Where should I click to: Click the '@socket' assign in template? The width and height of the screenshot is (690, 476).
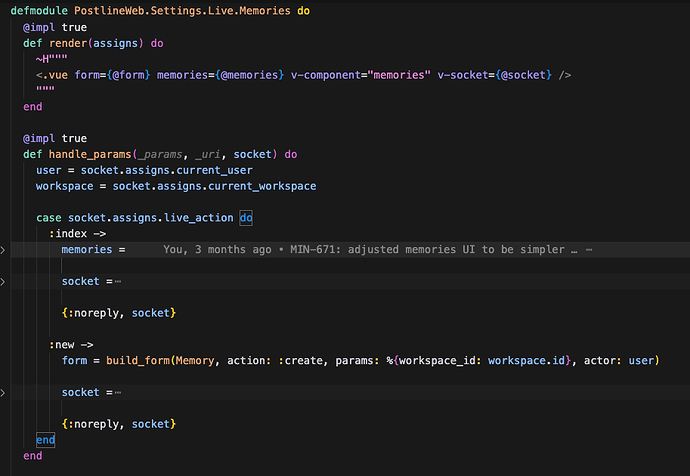click(x=523, y=75)
